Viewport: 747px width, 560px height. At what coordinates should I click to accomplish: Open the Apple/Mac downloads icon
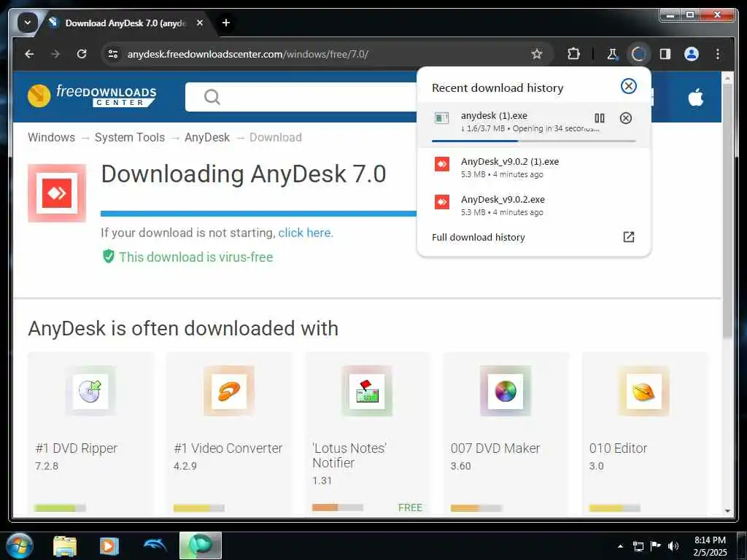[695, 97]
